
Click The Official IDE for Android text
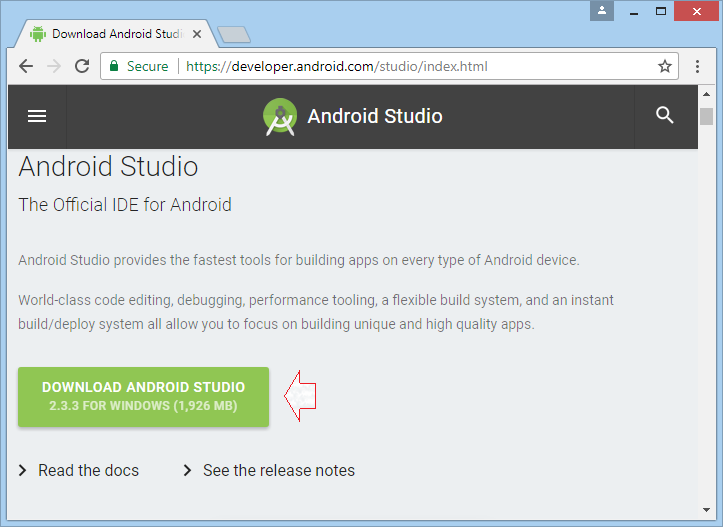pos(125,205)
